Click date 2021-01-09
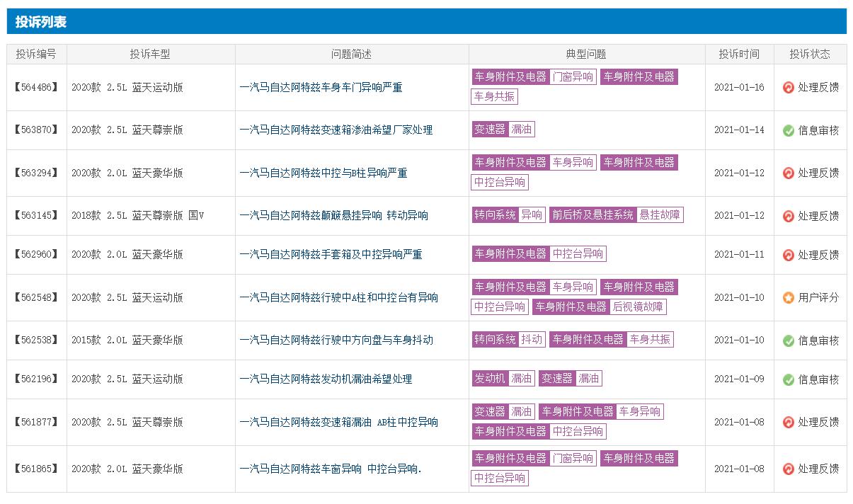The image size is (853, 504). click(x=739, y=379)
